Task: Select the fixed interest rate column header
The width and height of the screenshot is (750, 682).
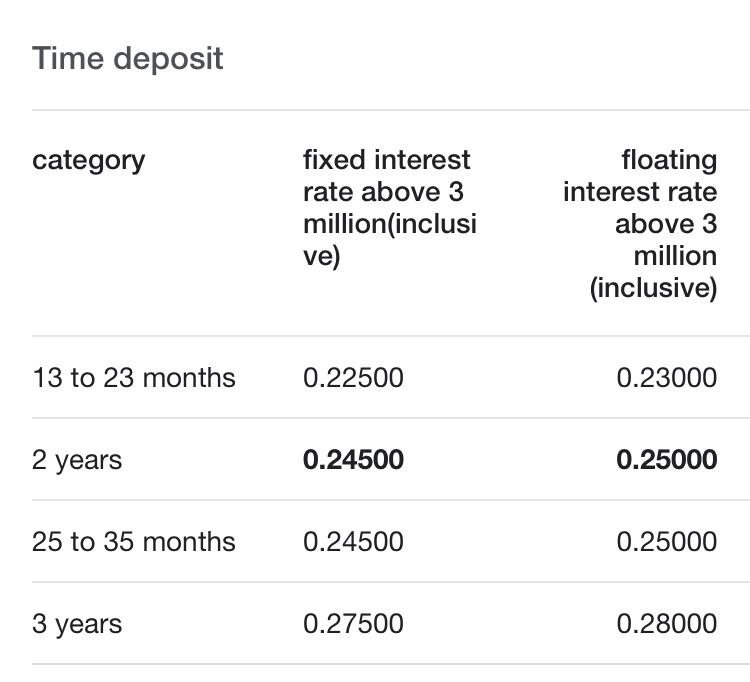Action: coord(389,208)
